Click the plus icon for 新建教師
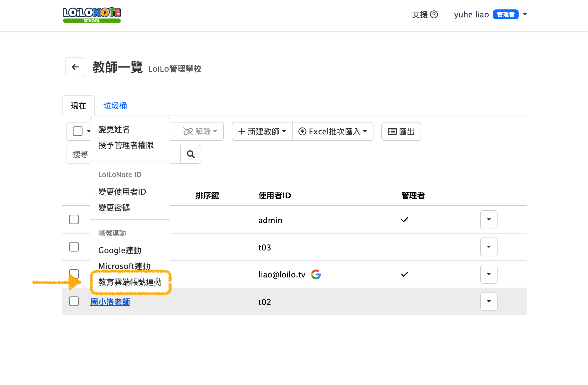This screenshot has width=588, height=385. coord(242,132)
